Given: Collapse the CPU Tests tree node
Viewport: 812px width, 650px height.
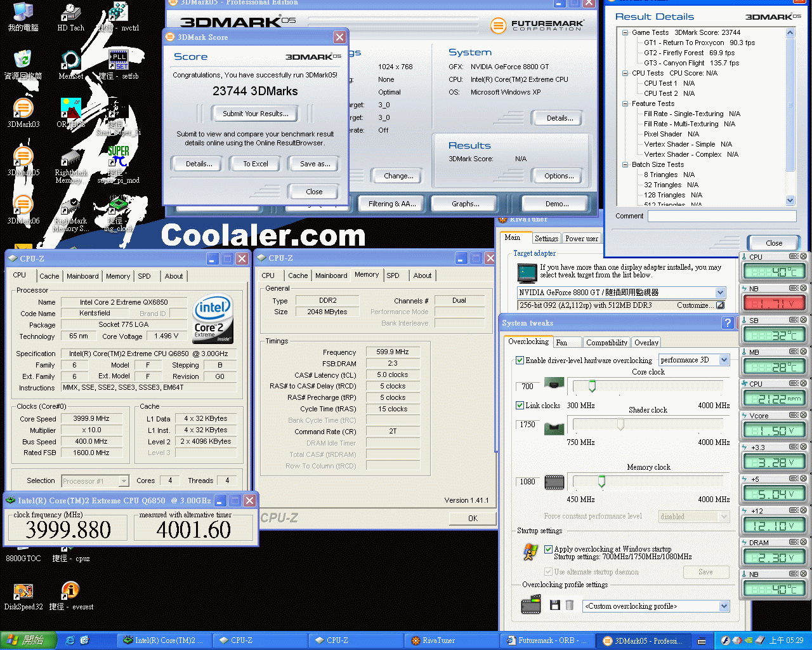Looking at the screenshot, I should tap(625, 73).
